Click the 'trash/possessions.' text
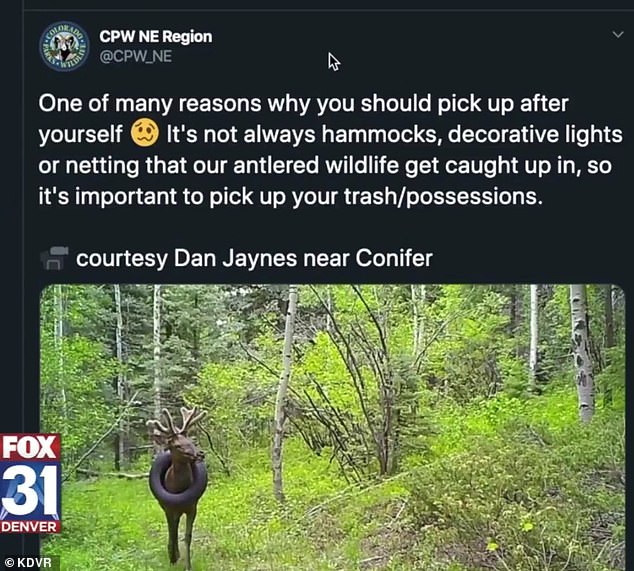This screenshot has height=571, width=634. [443, 197]
